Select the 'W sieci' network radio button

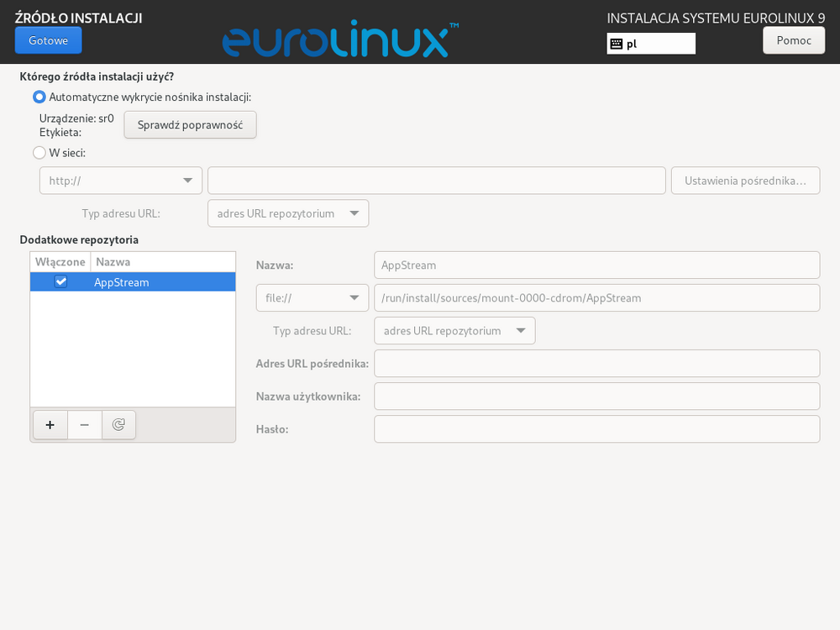click(39, 153)
